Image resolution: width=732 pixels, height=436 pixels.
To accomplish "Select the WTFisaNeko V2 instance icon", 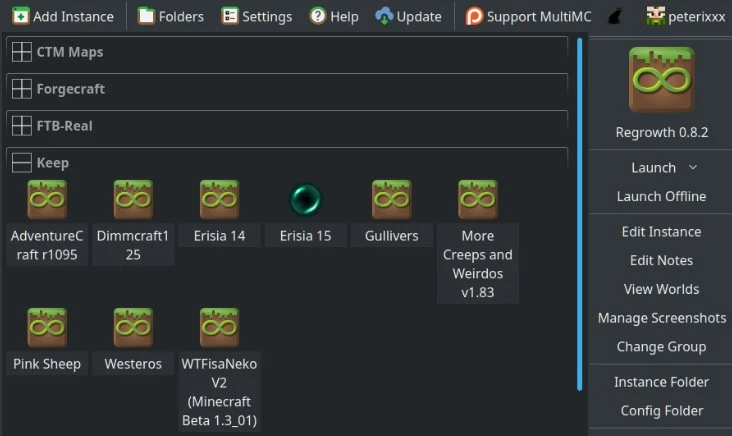I will tap(219, 327).
